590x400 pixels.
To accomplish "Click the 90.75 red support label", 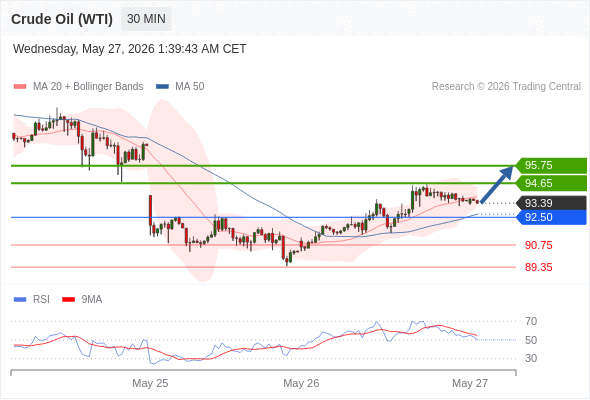I will pyautogui.click(x=539, y=245).
